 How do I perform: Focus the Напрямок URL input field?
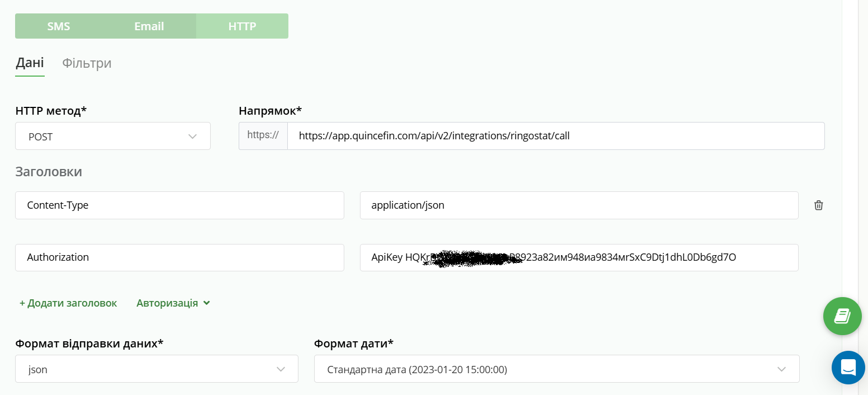[556, 136]
